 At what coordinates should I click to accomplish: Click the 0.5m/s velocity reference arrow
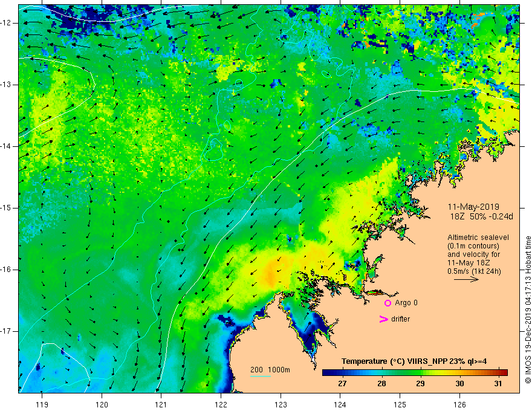[x=466, y=279]
